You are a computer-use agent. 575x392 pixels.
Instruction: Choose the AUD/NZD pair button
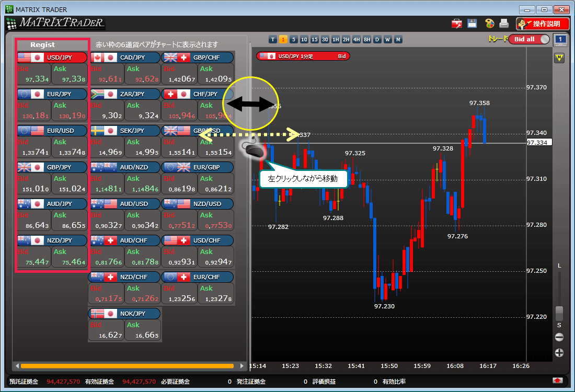pos(125,168)
